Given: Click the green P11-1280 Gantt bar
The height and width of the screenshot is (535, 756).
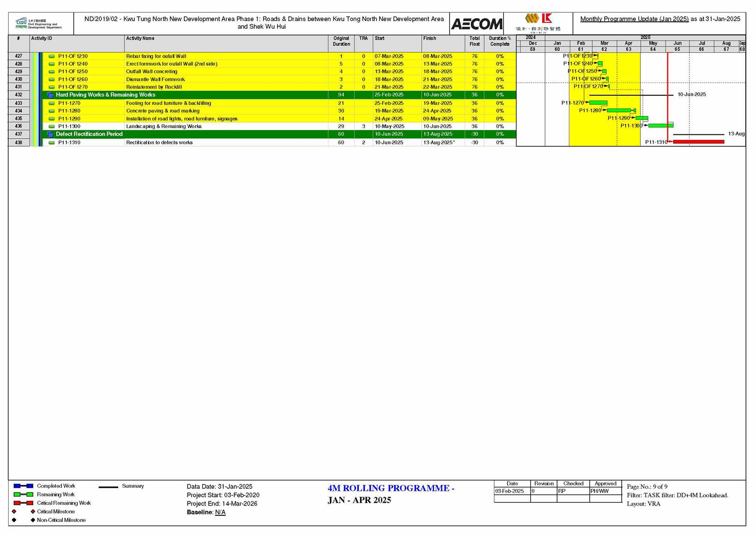Looking at the screenshot, I should pos(619,111).
